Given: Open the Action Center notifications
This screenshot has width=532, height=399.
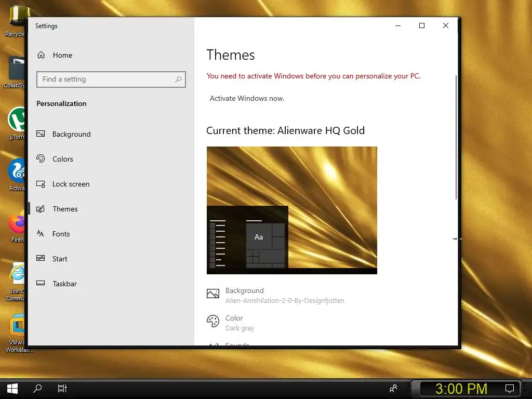Looking at the screenshot, I should tap(510, 389).
